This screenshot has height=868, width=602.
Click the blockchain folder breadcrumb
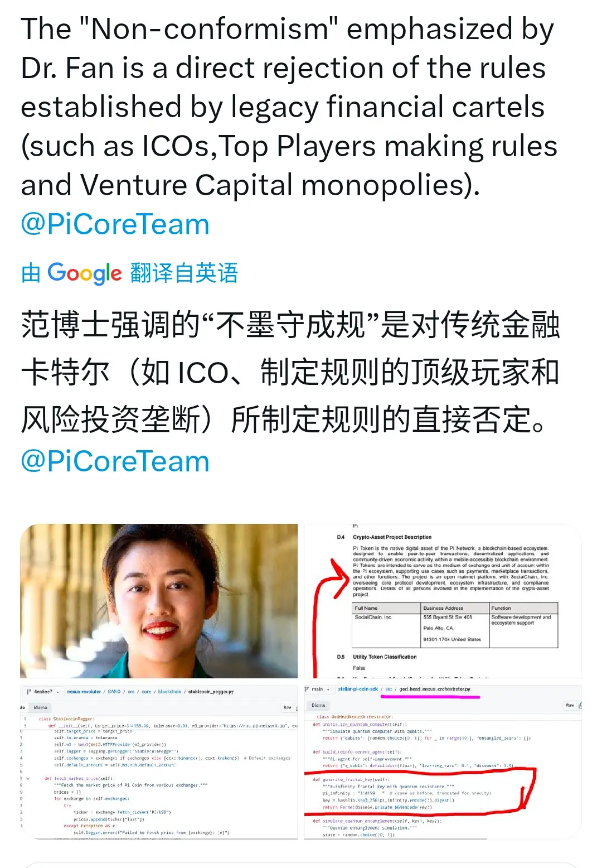[169, 692]
